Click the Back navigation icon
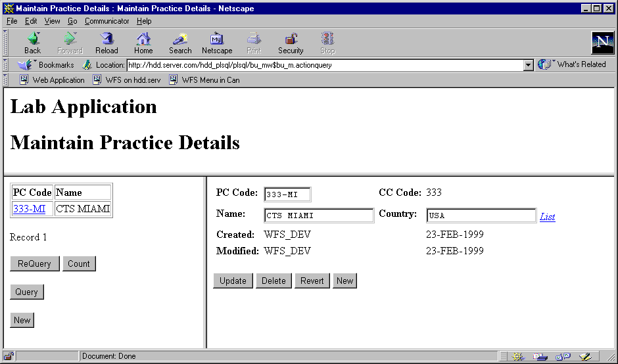 pyautogui.click(x=32, y=39)
